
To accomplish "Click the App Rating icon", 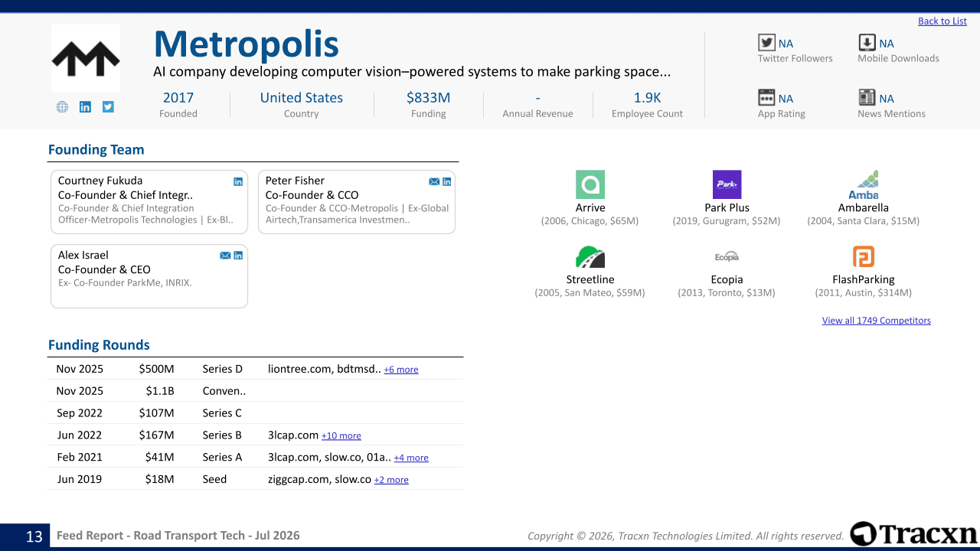I will [766, 97].
